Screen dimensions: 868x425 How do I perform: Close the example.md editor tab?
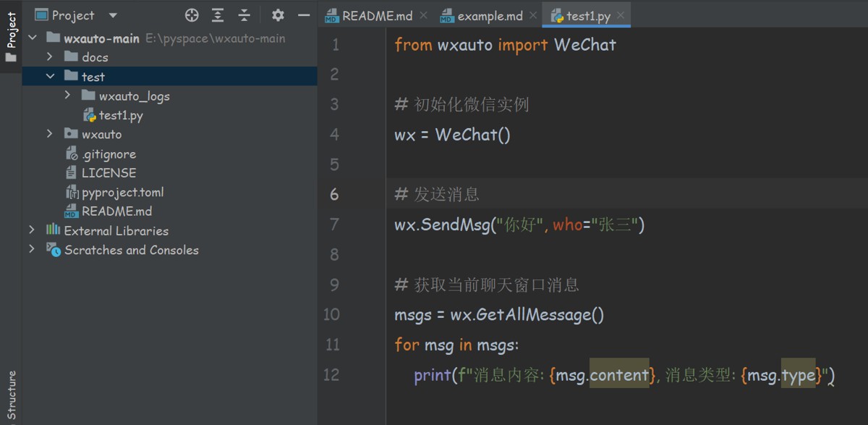point(533,15)
